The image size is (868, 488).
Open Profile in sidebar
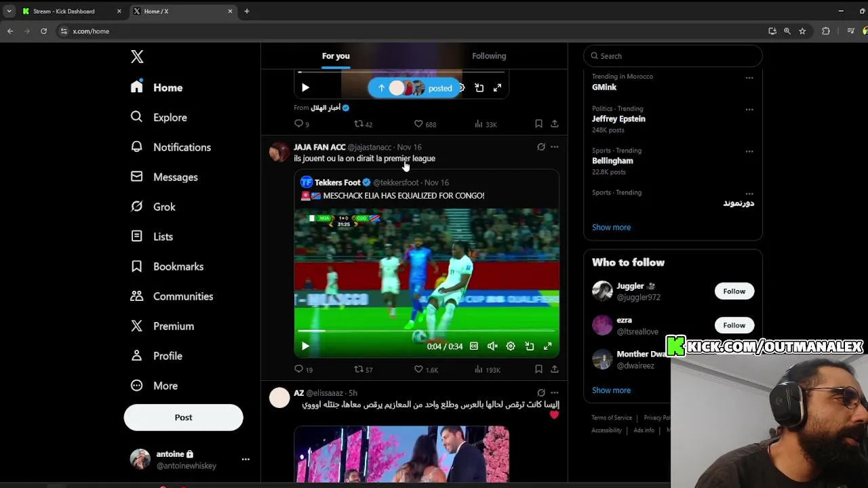[156, 356]
